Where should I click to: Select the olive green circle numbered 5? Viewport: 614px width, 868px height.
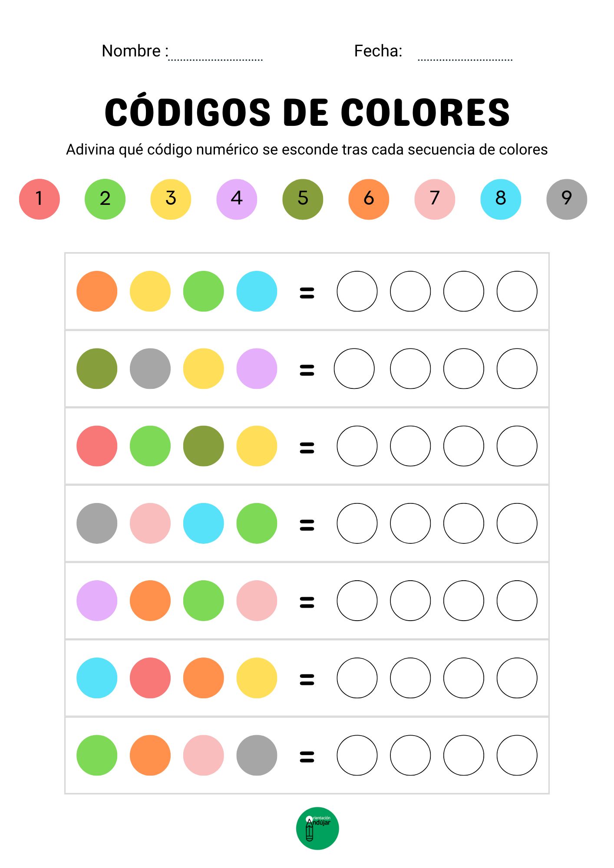(x=303, y=199)
